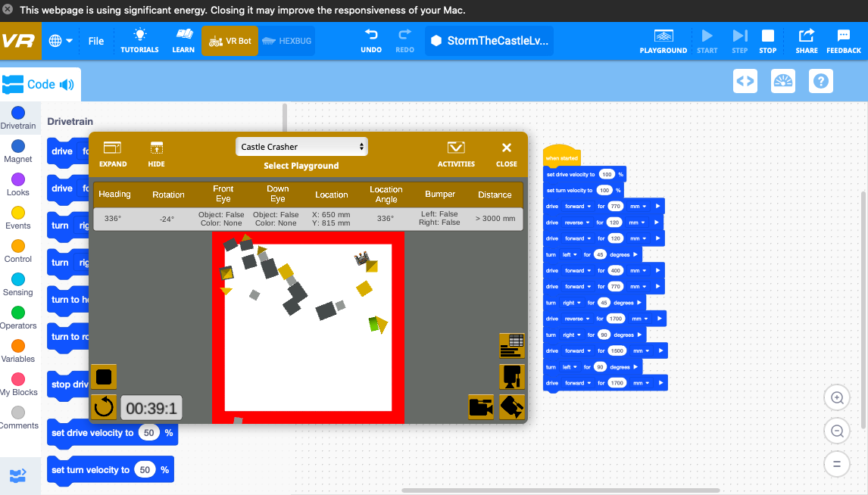
Task: Switch to the top-down camera view
Action: 512,376
